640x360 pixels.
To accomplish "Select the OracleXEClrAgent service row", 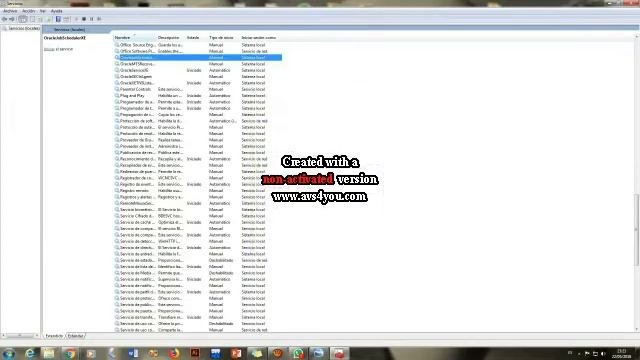I will [198, 77].
